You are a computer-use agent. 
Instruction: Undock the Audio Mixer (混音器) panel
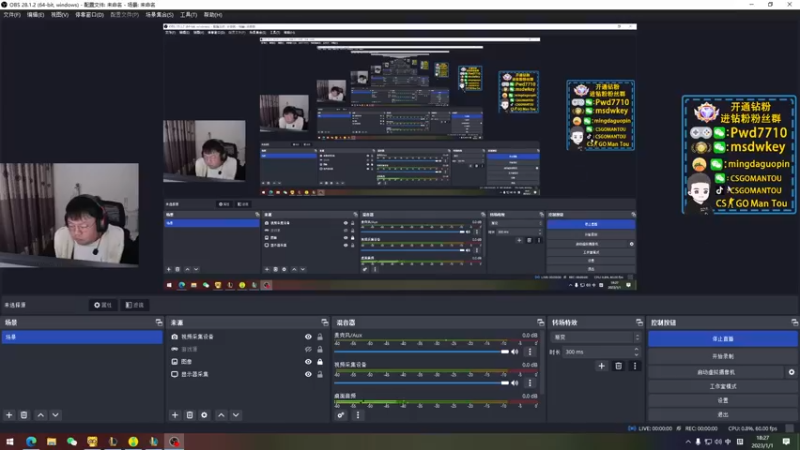point(540,322)
